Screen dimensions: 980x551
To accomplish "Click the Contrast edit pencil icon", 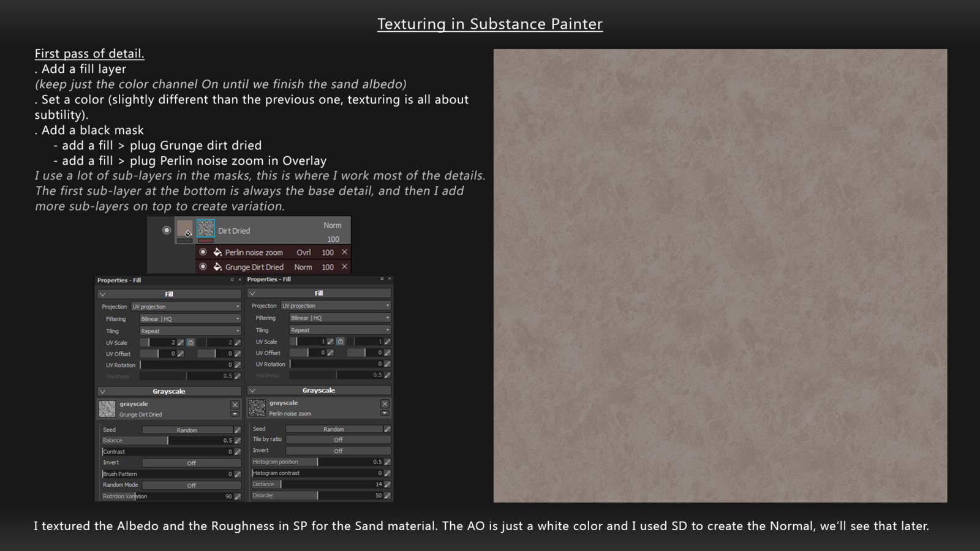I will coord(237,451).
